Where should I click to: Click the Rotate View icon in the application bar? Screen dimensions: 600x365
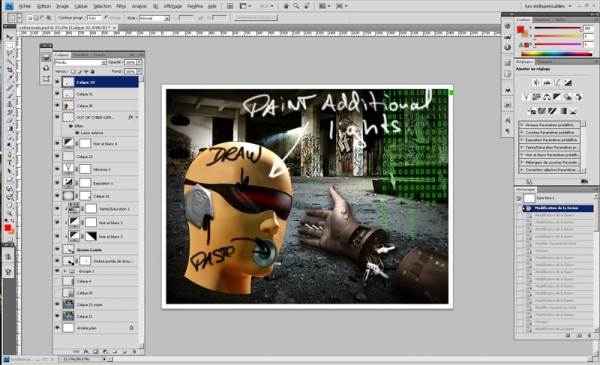tap(307, 6)
